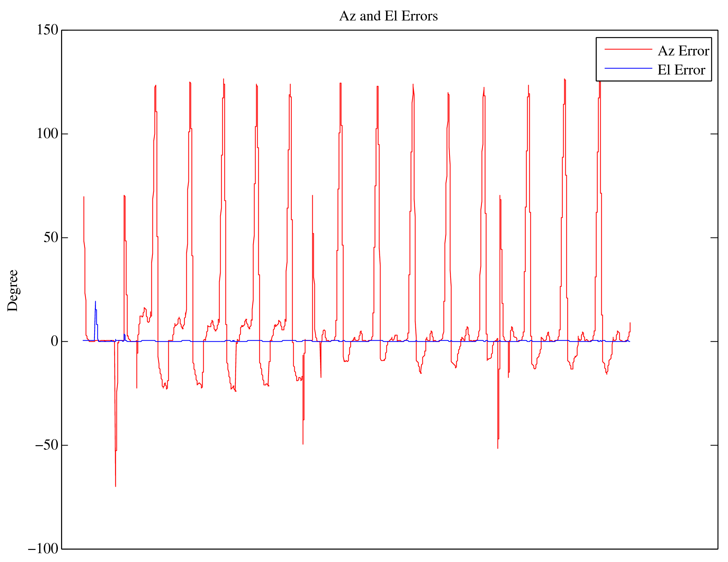Select the Az Error legend label
The width and height of the screenshot is (728, 562).
(x=683, y=51)
